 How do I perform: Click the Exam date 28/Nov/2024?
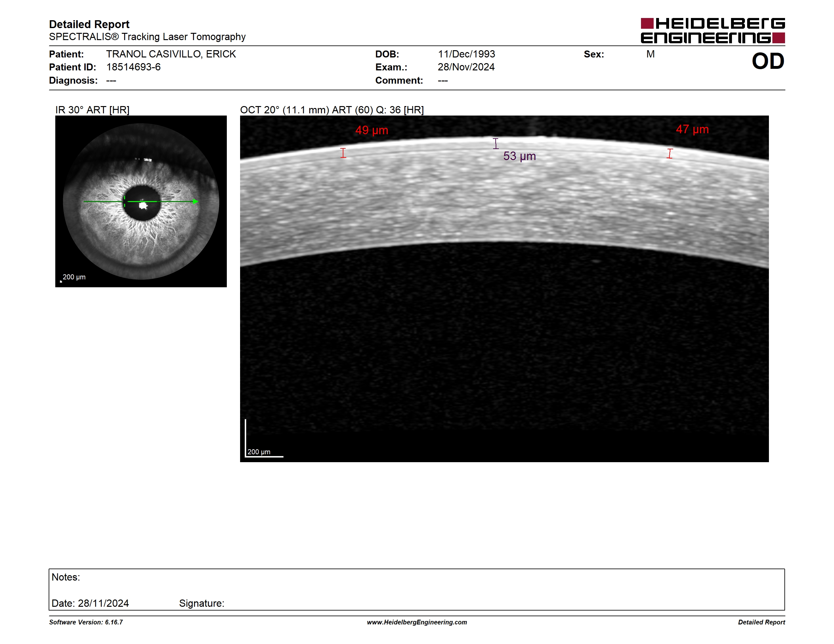466,67
